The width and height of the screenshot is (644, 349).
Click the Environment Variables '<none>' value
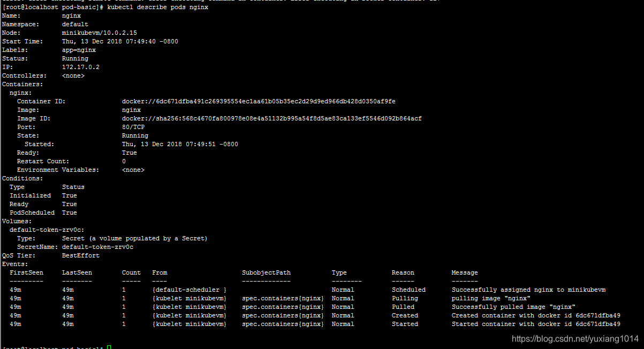[x=133, y=170]
